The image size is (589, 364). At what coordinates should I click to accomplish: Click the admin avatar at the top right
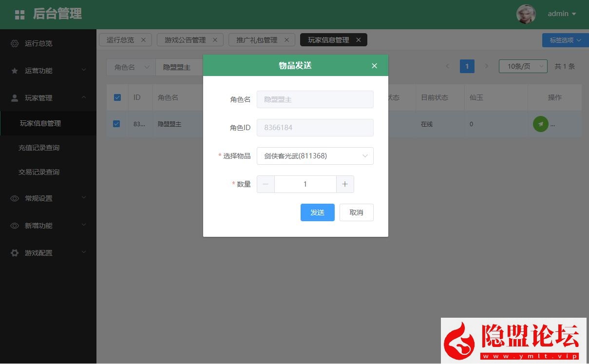pyautogui.click(x=526, y=14)
